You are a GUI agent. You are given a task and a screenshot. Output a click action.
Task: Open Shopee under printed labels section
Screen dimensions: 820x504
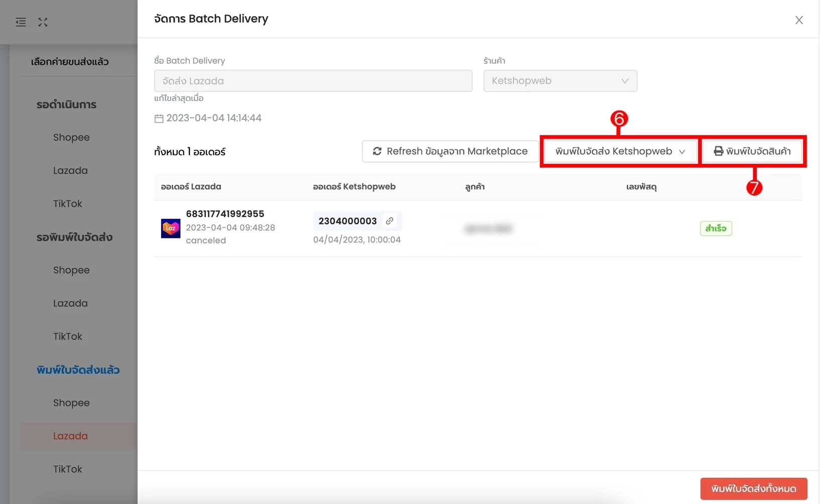[x=71, y=403]
